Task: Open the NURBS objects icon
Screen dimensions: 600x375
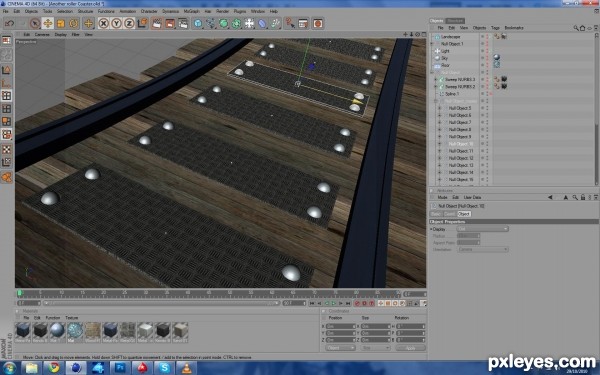Action: [x=224, y=23]
